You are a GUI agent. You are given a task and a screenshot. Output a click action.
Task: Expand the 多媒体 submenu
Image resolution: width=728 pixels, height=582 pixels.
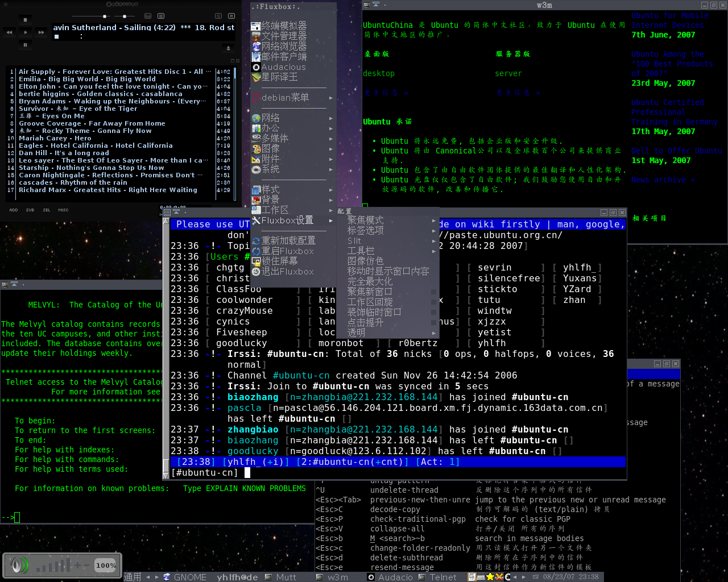click(293, 138)
